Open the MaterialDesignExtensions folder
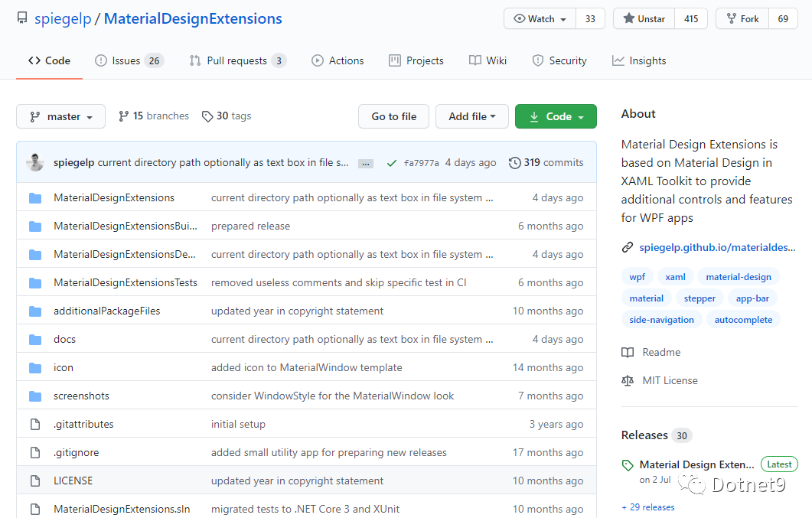The image size is (812, 518). [114, 197]
